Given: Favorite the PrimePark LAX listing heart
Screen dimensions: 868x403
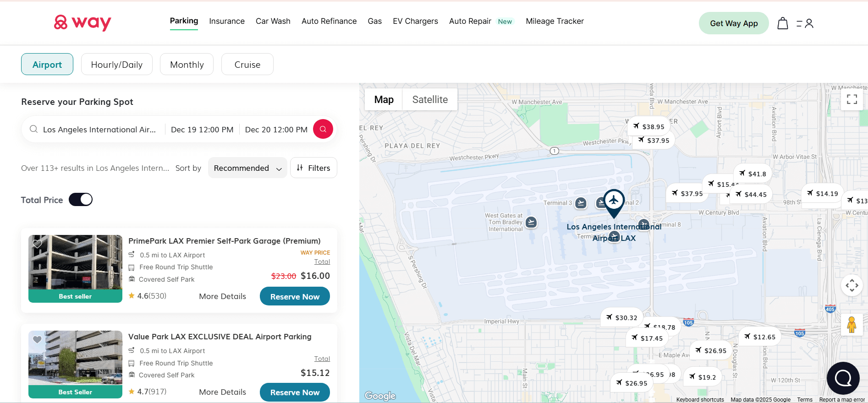Looking at the screenshot, I should click(38, 244).
